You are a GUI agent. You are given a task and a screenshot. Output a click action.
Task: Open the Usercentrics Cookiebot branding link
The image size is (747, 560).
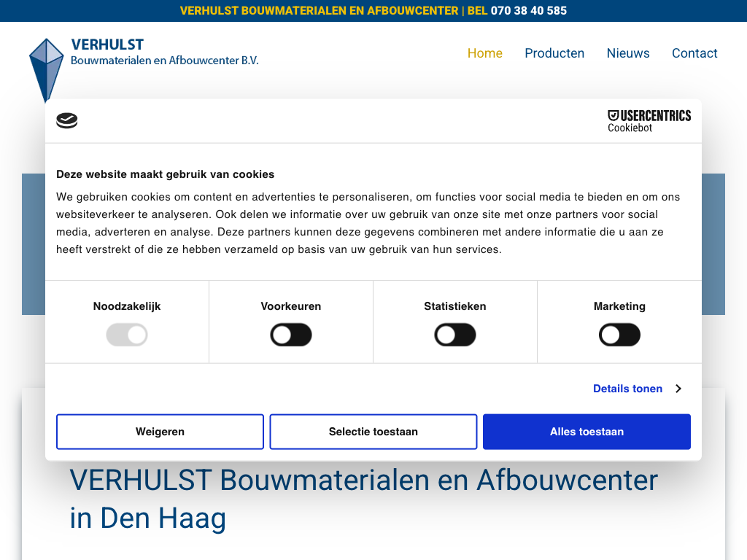pyautogui.click(x=649, y=121)
